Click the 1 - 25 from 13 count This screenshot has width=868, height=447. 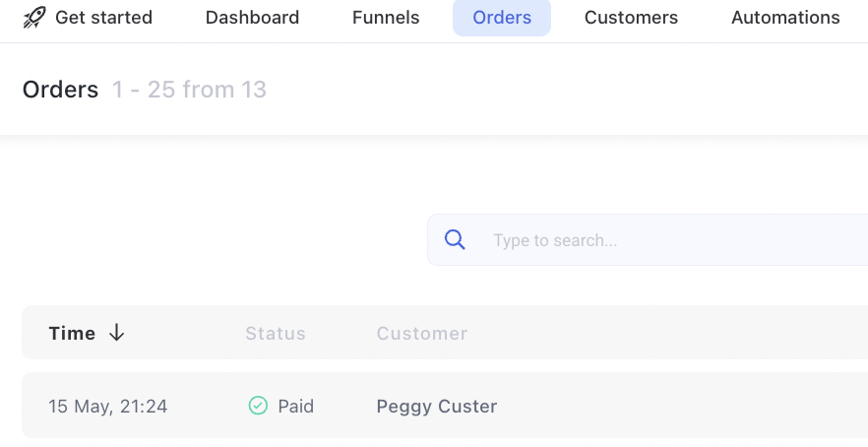[189, 90]
